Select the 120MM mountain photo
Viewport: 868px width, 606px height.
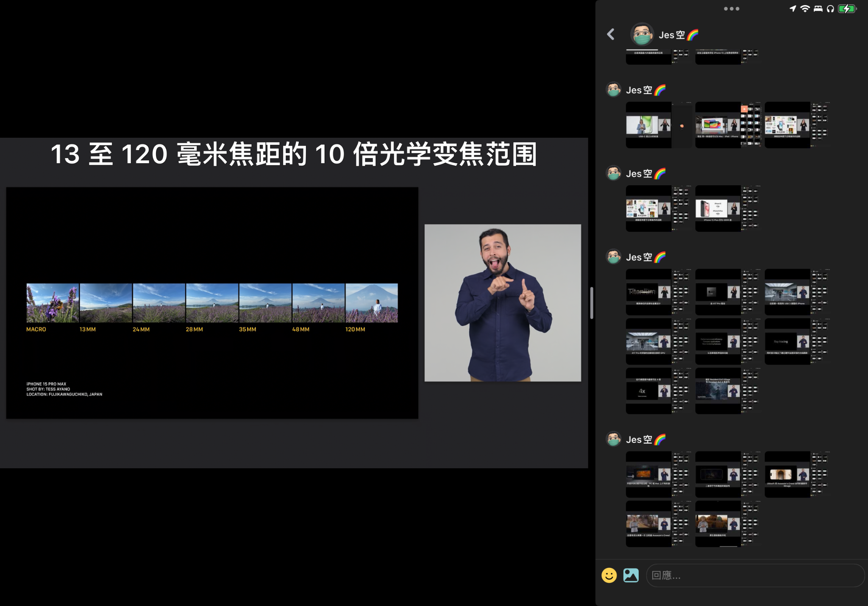click(372, 303)
